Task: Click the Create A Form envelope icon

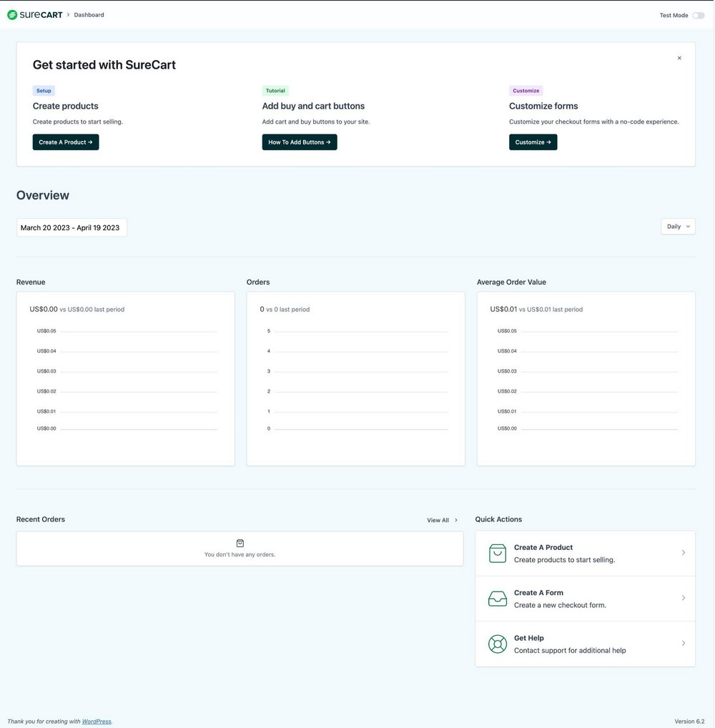Action: [x=498, y=599]
